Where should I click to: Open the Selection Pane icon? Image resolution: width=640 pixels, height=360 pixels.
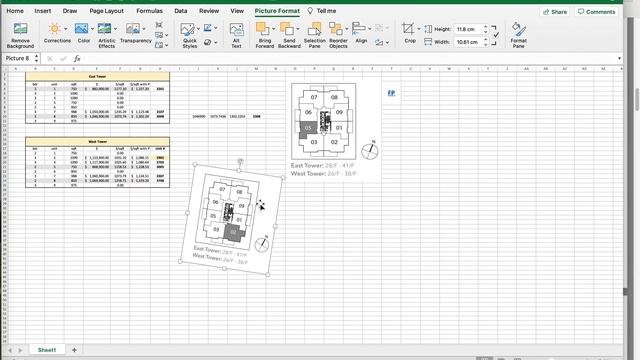(x=314, y=29)
